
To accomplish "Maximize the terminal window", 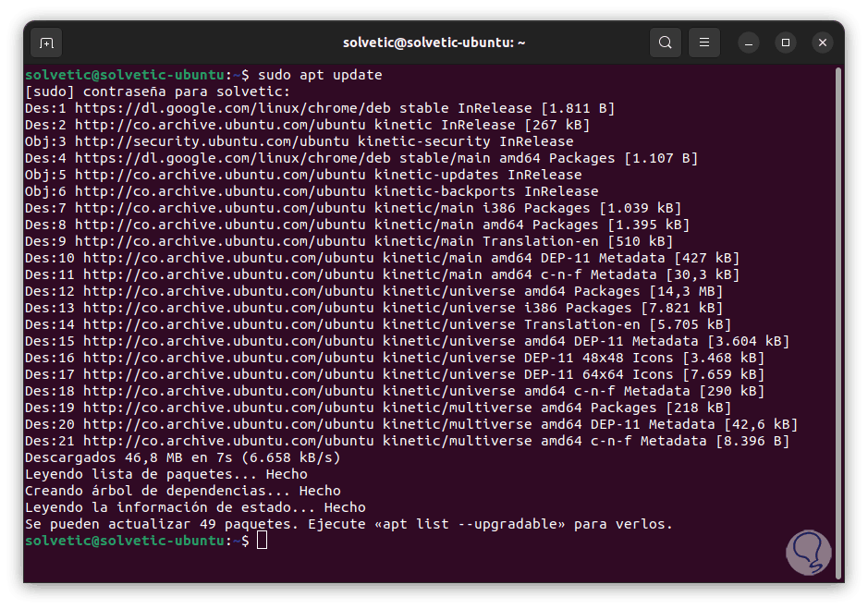I will point(786,43).
